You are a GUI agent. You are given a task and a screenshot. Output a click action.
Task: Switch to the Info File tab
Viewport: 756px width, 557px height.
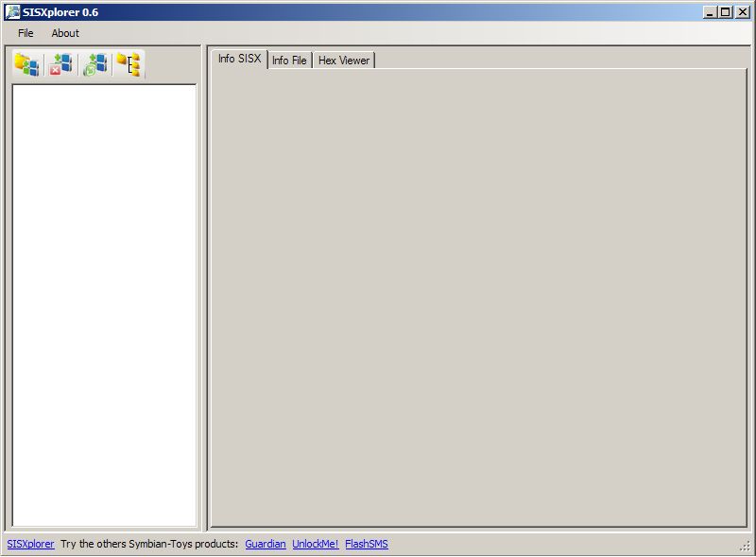pos(289,61)
